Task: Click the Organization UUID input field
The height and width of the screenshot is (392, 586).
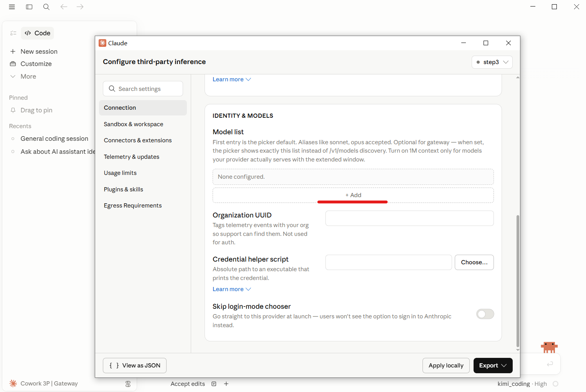Action: tap(409, 218)
